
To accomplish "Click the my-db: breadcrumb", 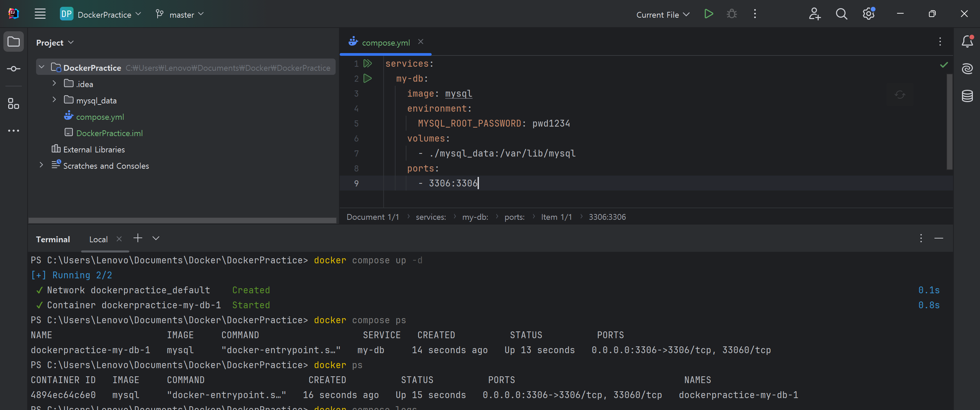I will pyautogui.click(x=475, y=217).
